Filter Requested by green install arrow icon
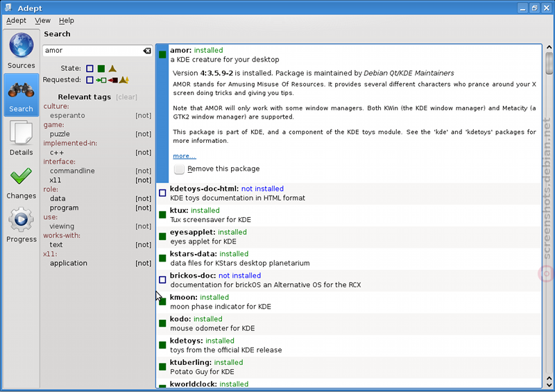Image resolution: width=555 pixels, height=392 pixels. 101,80
